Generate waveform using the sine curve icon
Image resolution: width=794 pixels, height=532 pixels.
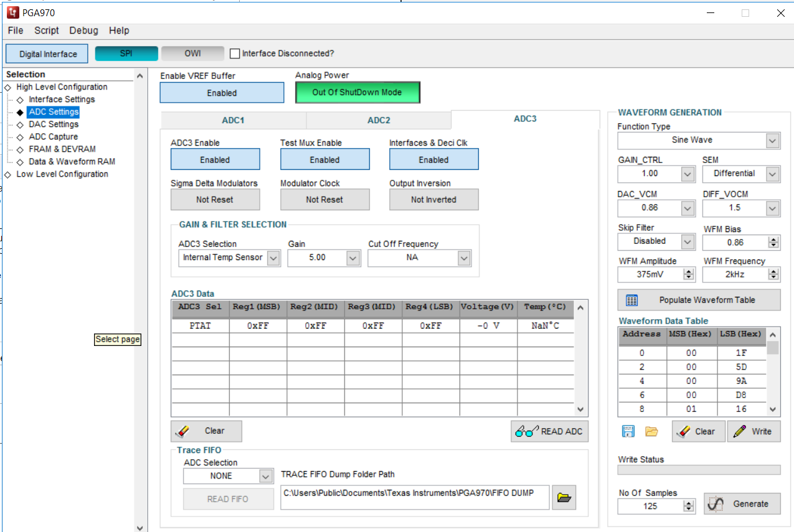pos(742,503)
